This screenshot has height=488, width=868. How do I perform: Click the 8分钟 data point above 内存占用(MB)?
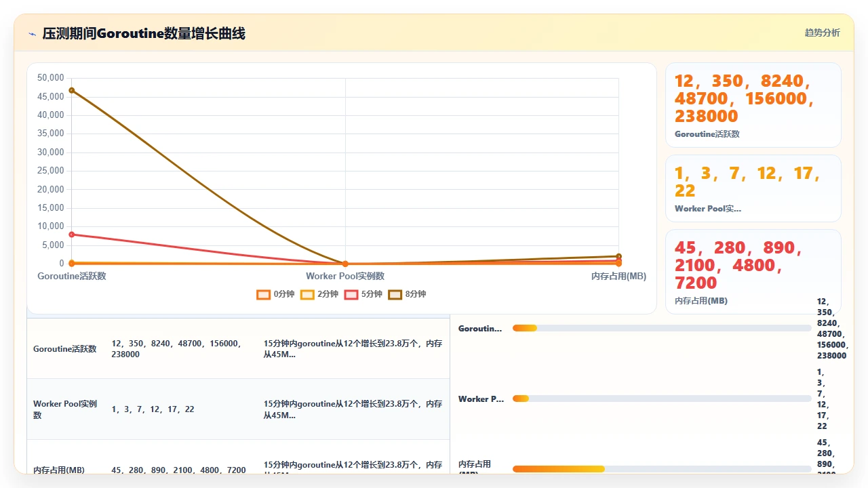point(618,256)
